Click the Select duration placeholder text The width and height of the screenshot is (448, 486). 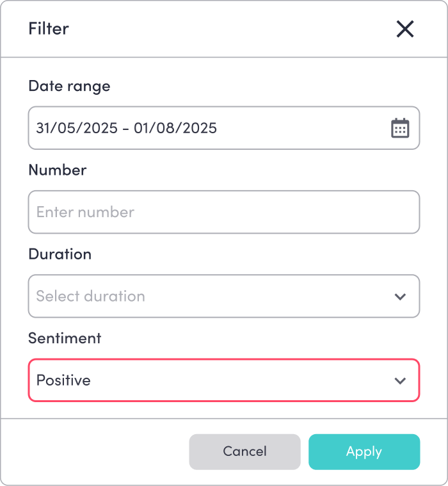90,296
